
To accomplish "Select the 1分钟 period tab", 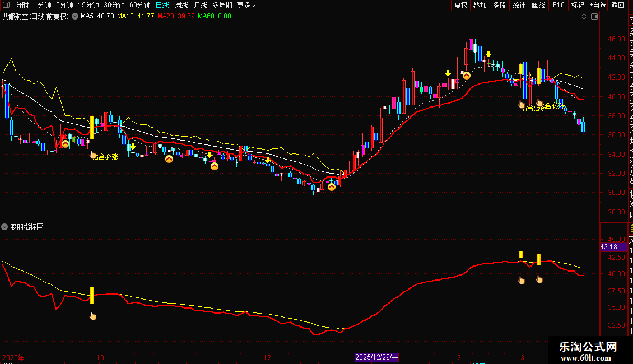I will coord(43,5).
